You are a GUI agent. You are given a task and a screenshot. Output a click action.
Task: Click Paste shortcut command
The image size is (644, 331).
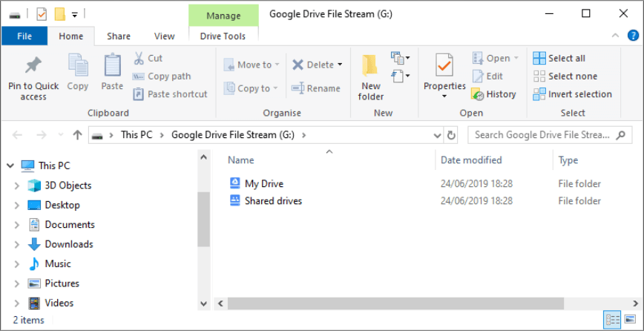(170, 94)
